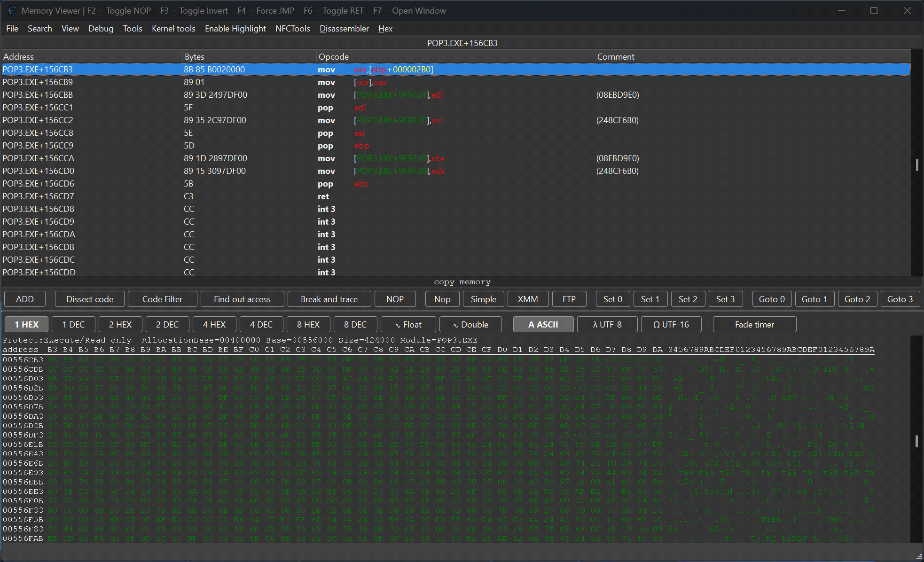The width and height of the screenshot is (924, 562).
Task: Select UTF-16 text encoding
Action: pos(671,324)
